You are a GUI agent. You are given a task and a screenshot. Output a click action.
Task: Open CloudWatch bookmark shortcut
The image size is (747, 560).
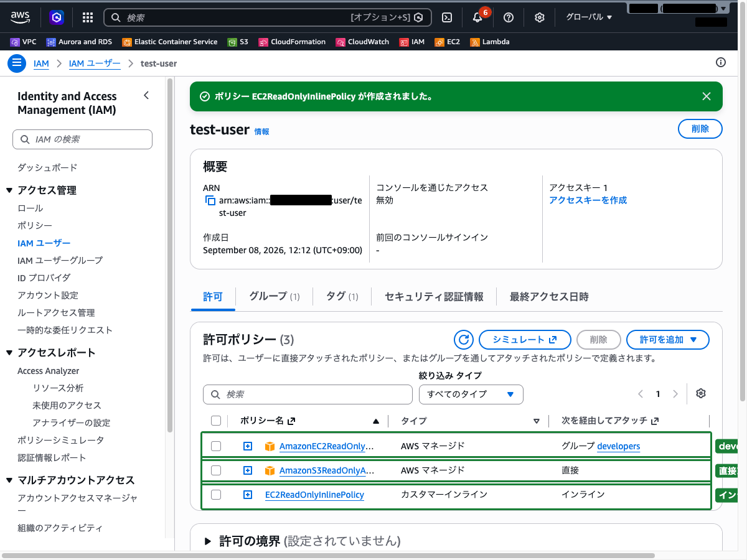pos(362,42)
